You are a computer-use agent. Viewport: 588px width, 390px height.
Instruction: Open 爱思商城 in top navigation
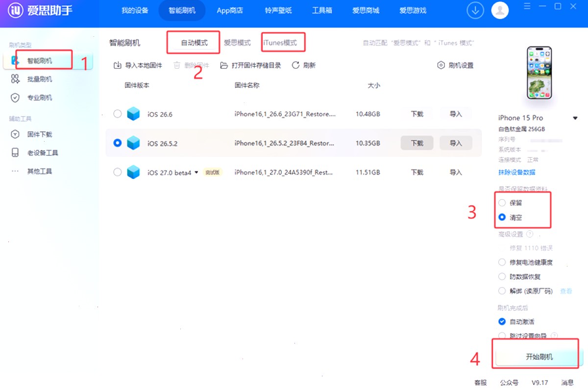click(x=366, y=10)
